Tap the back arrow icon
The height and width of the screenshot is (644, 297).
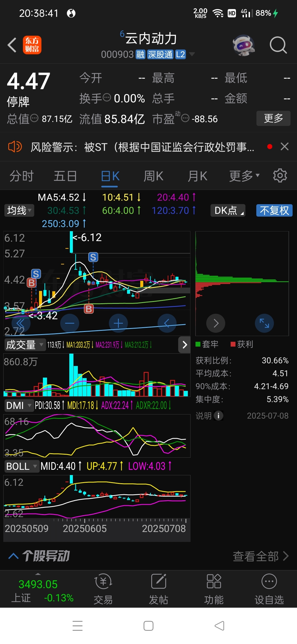[12, 45]
